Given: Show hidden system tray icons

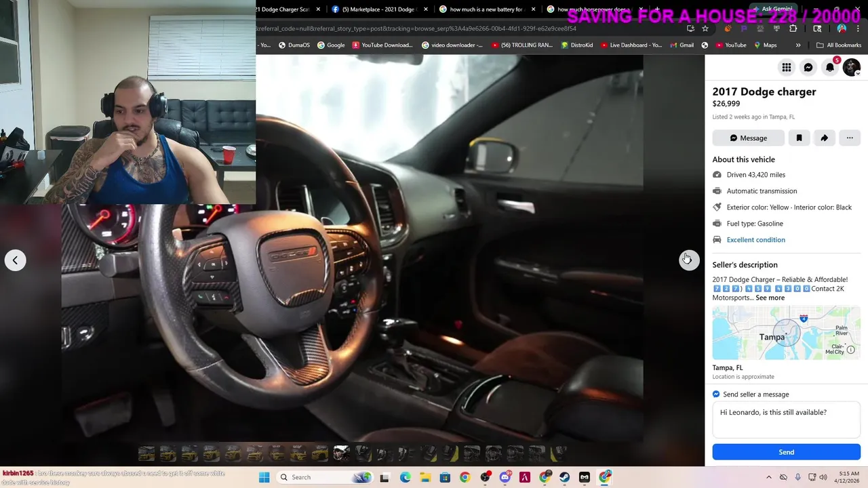Looking at the screenshot, I should 769,477.
